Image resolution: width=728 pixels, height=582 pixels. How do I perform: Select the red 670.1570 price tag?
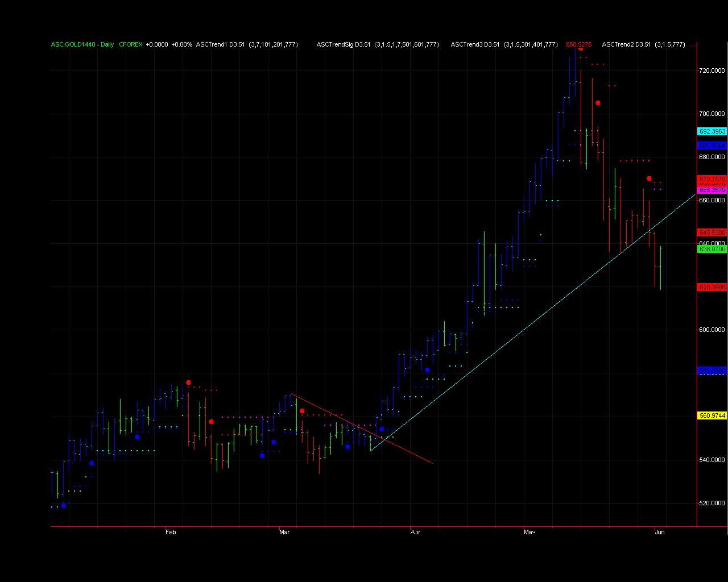point(712,178)
